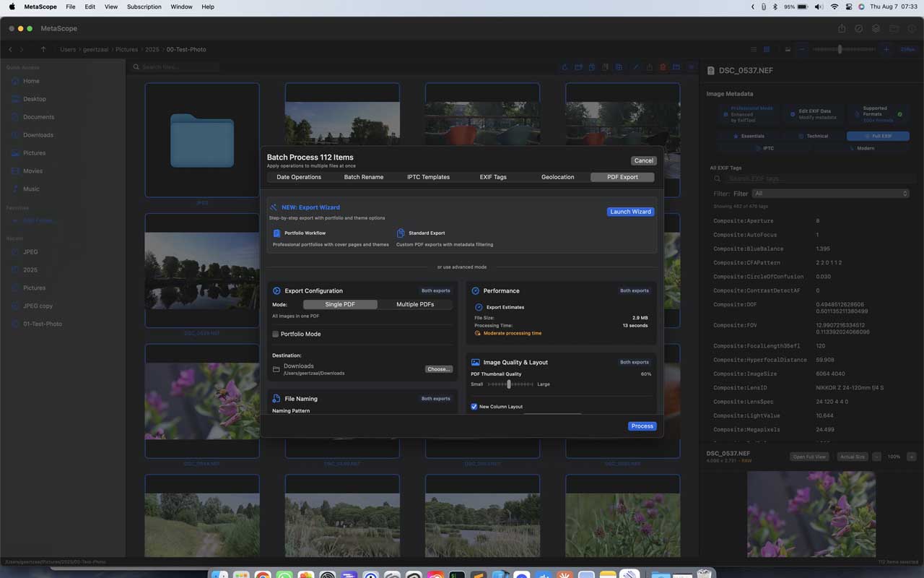Select Multiple PDFs export mode
The height and width of the screenshot is (578, 924).
(415, 304)
